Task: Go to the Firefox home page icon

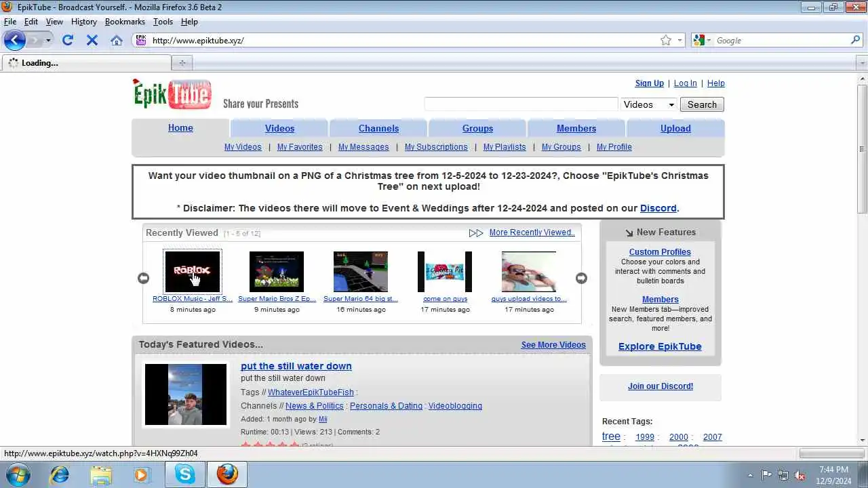Action: point(117,40)
